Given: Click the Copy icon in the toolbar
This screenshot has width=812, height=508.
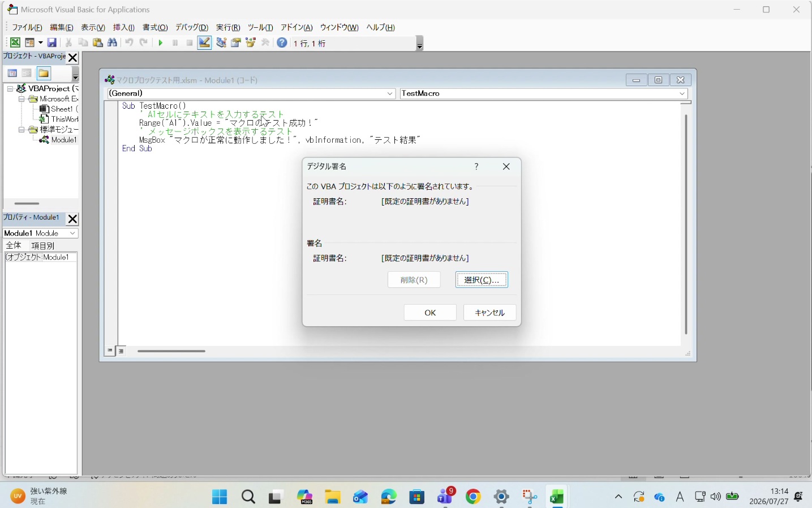Looking at the screenshot, I should click(83, 42).
